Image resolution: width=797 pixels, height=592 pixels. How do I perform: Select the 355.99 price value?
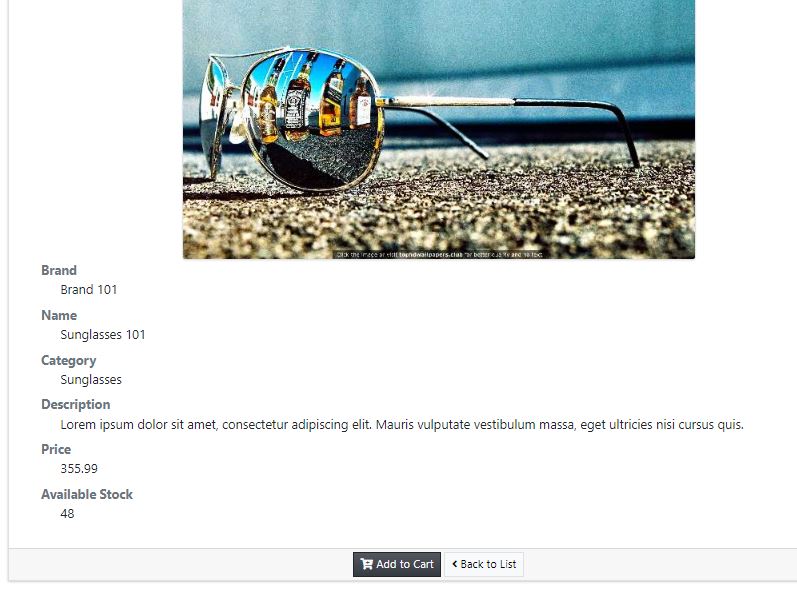[79, 469]
